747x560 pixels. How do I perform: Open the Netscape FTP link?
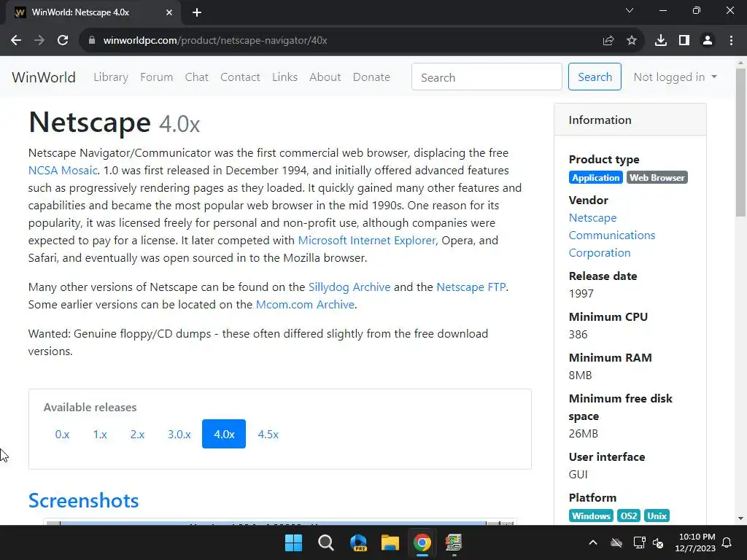coord(471,287)
